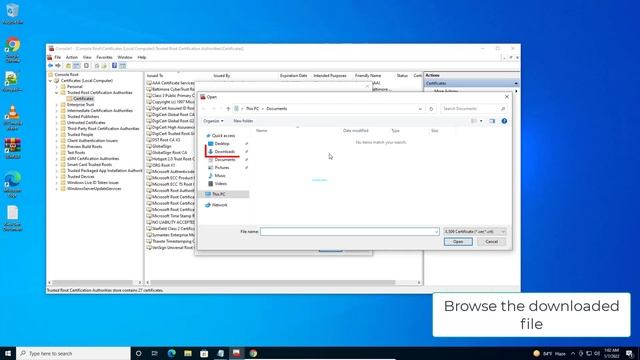The width and height of the screenshot is (640, 360).
Task: Click the Expiration Date column header
Action: tap(294, 76)
